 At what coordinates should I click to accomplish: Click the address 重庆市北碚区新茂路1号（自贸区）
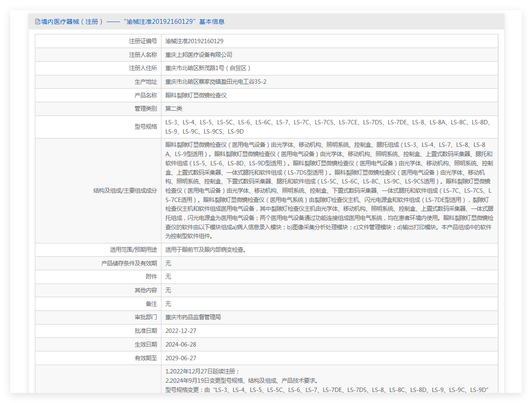(x=209, y=68)
